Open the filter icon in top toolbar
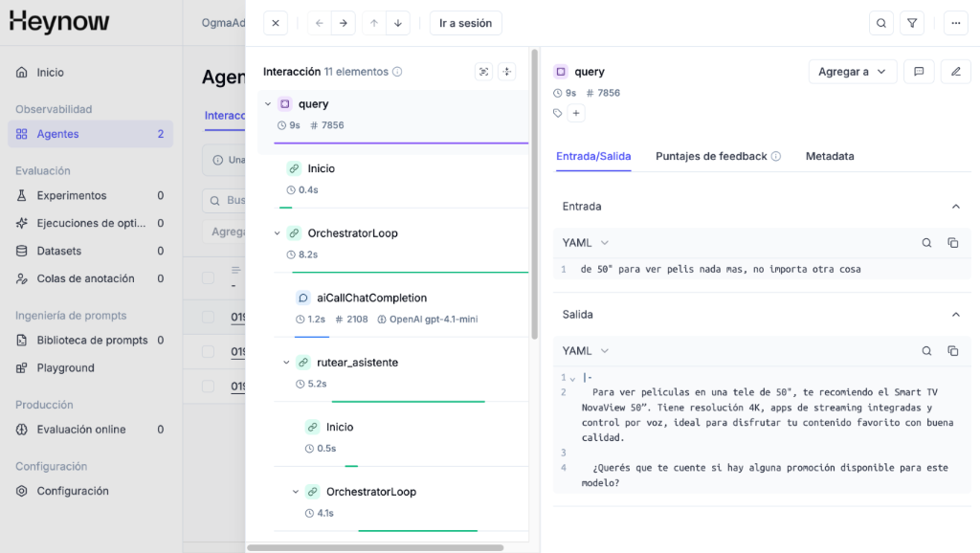The image size is (980, 553). pyautogui.click(x=912, y=23)
